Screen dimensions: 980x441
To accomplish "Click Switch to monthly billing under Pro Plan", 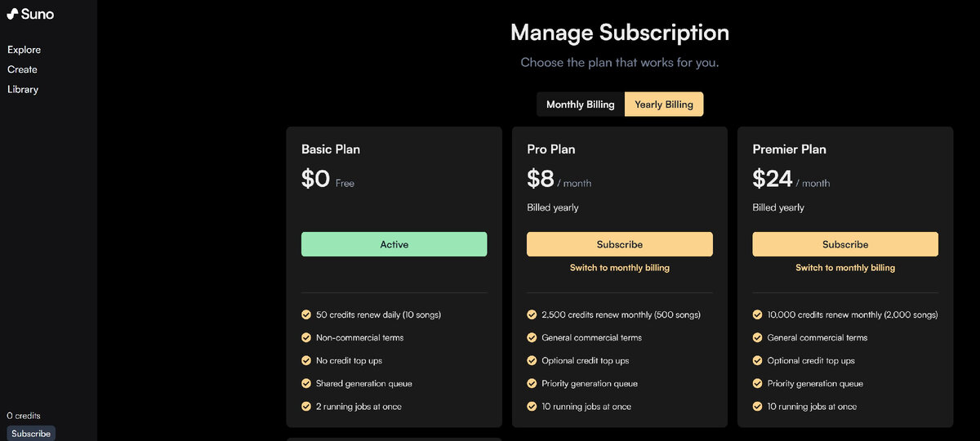I will (x=620, y=268).
